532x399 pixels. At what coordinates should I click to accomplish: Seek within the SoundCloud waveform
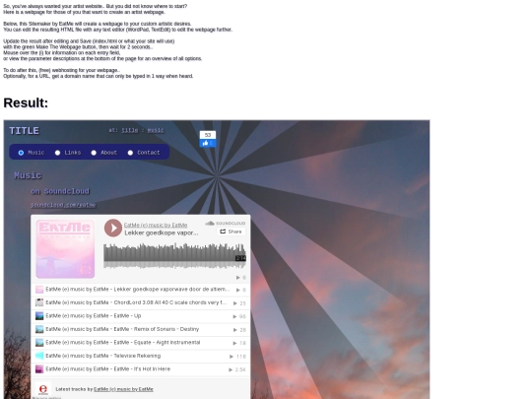(174, 256)
